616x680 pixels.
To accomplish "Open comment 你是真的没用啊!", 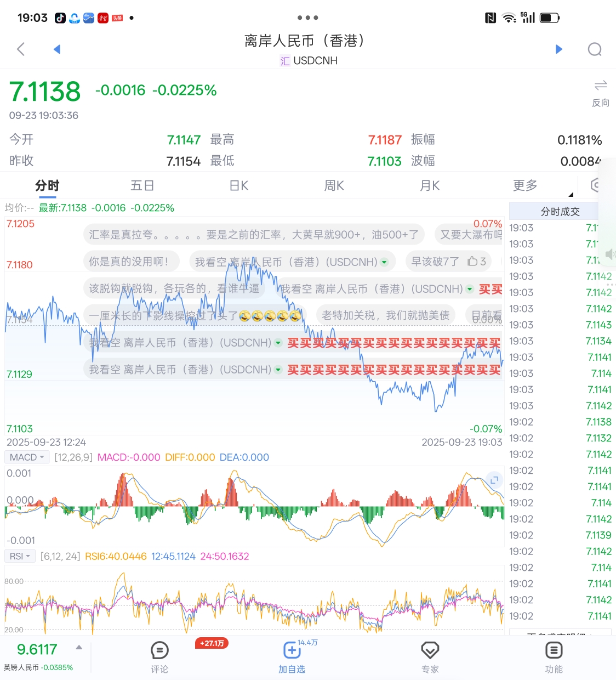I will (131, 262).
